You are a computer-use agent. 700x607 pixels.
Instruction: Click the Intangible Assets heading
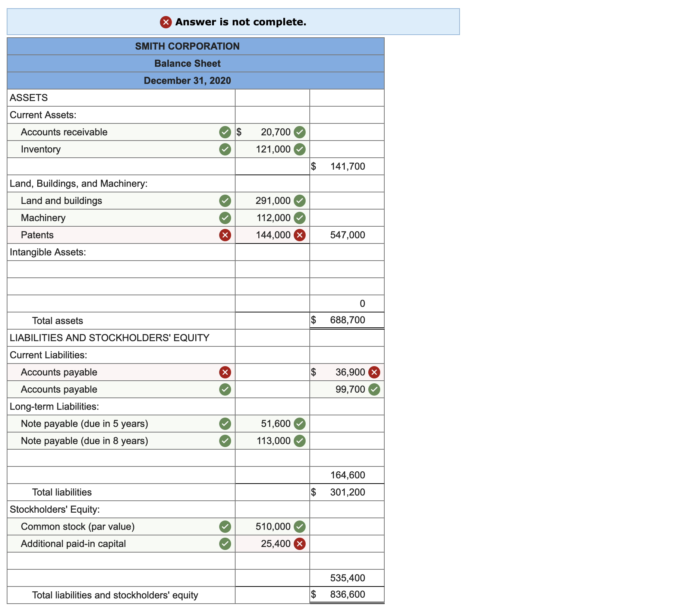point(48,252)
